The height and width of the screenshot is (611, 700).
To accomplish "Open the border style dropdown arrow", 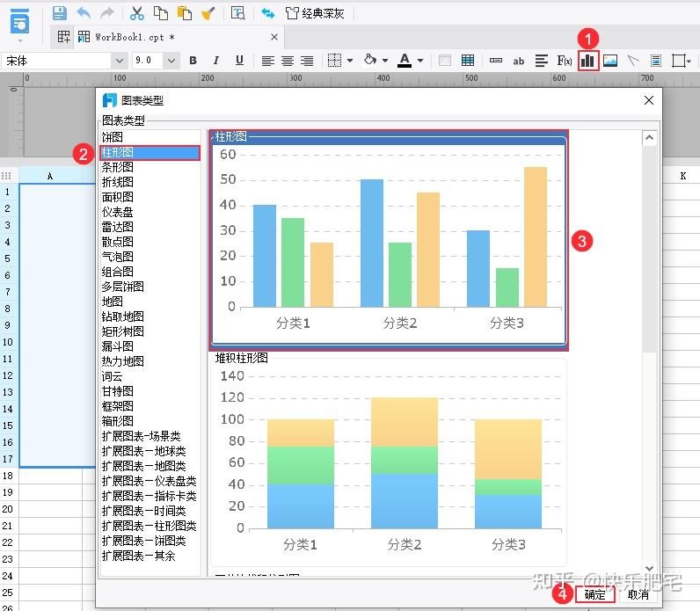I will (350, 61).
